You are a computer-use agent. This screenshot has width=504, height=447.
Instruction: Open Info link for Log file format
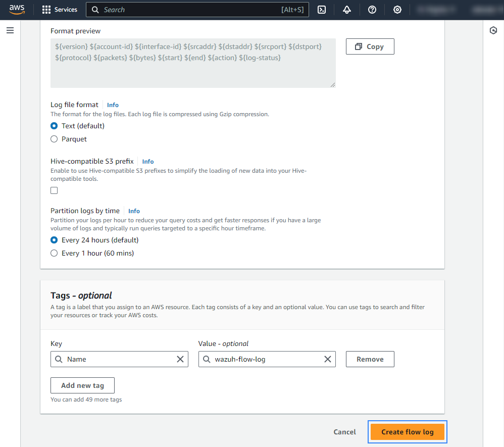pyautogui.click(x=113, y=105)
